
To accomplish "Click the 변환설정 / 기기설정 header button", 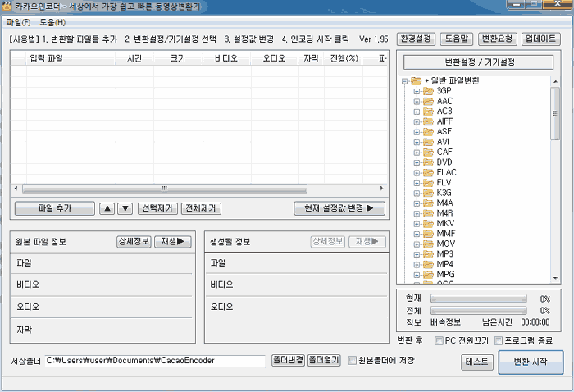I will pyautogui.click(x=478, y=62).
